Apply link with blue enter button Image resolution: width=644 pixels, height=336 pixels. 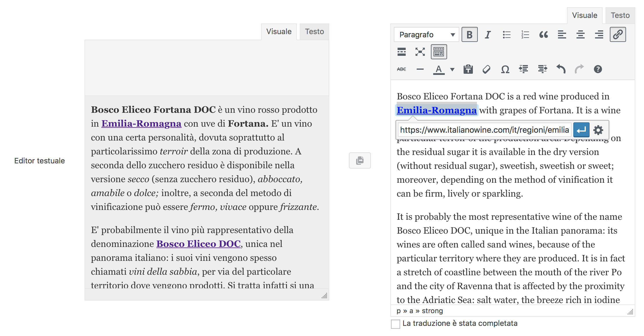point(581,130)
